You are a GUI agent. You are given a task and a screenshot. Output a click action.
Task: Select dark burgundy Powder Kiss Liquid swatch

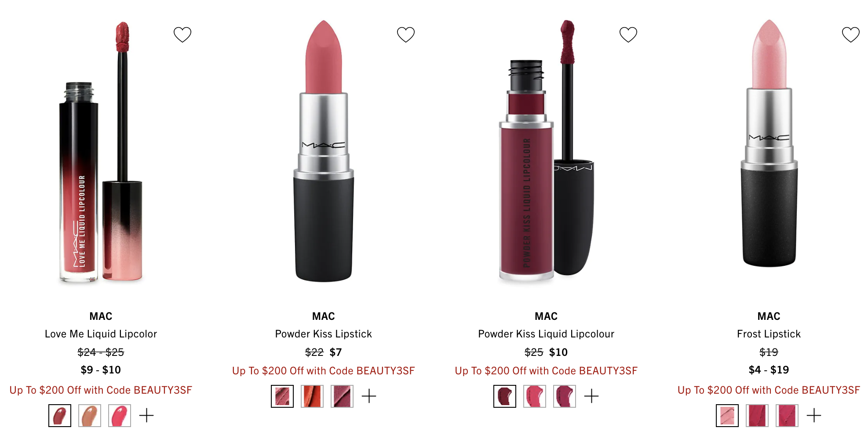(505, 396)
